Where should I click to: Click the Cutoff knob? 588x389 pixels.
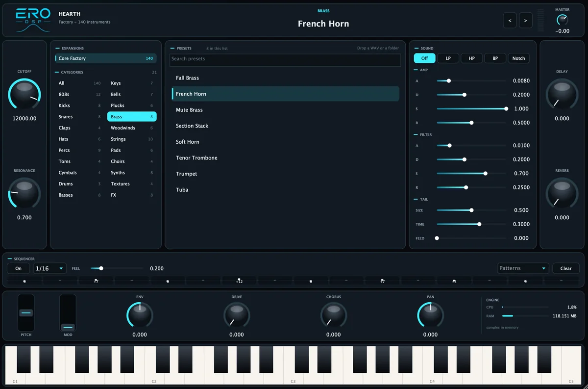(24, 94)
